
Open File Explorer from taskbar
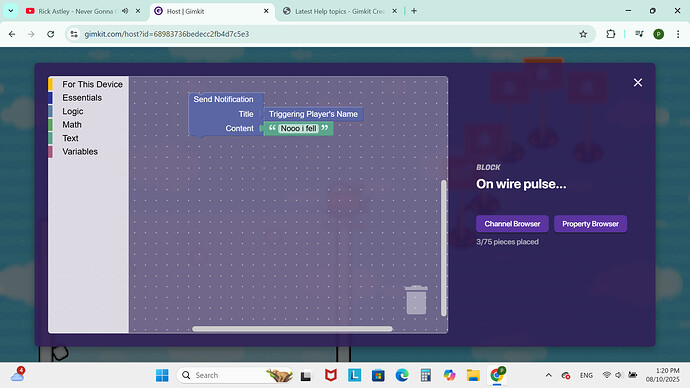coord(473,375)
